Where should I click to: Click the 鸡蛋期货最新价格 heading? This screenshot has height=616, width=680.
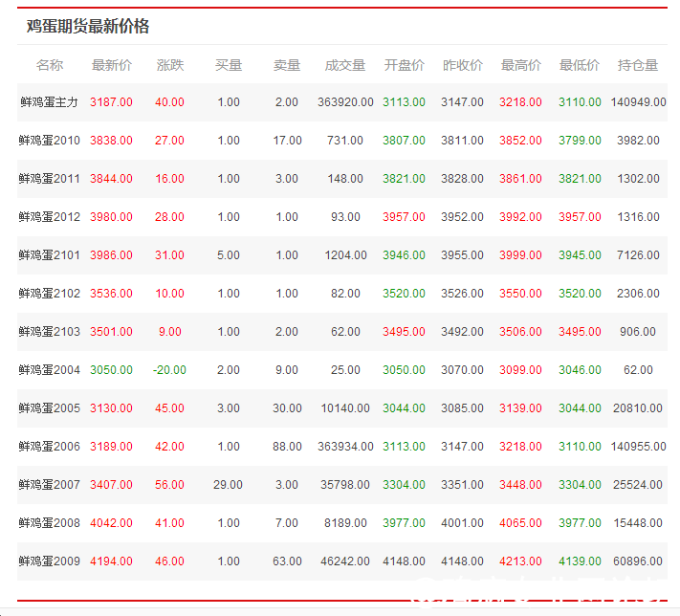88,27
